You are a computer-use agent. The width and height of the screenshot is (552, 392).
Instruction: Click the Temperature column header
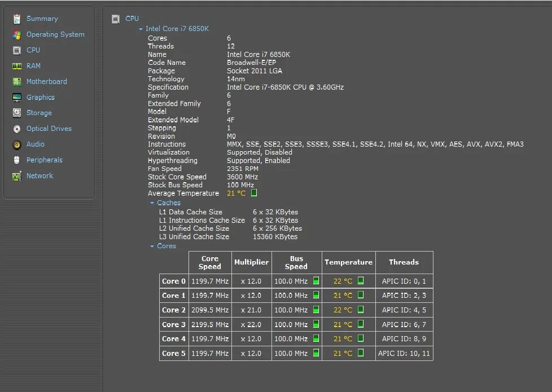[348, 262]
